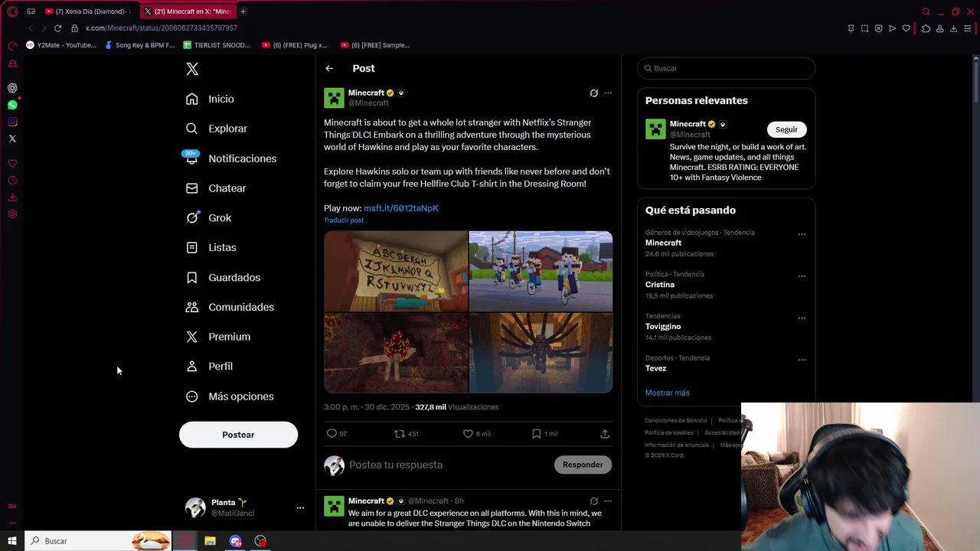980x551 pixels.
Task: Open the X logo home icon
Action: (x=192, y=69)
